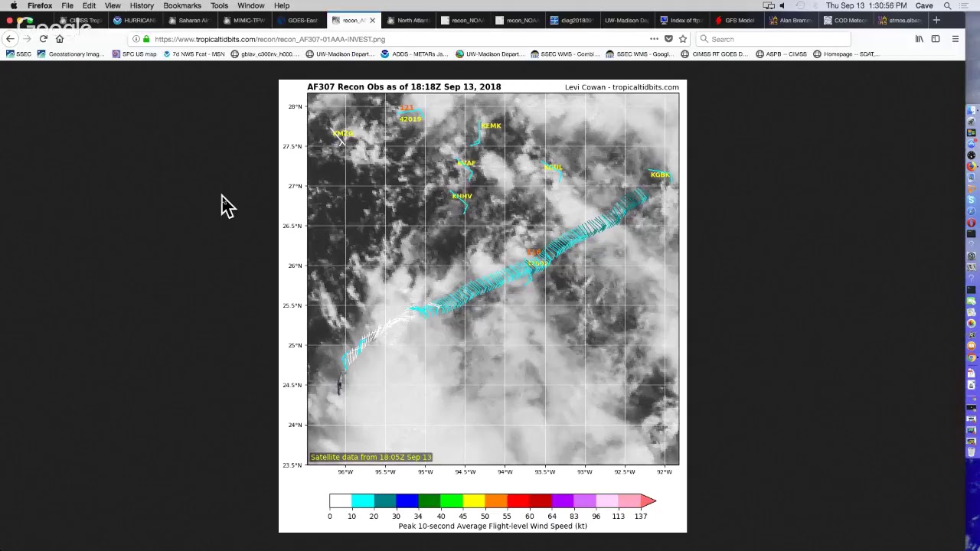This screenshot has height=551, width=980.
Task: Switch to the diag2018 tab
Action: point(571,20)
